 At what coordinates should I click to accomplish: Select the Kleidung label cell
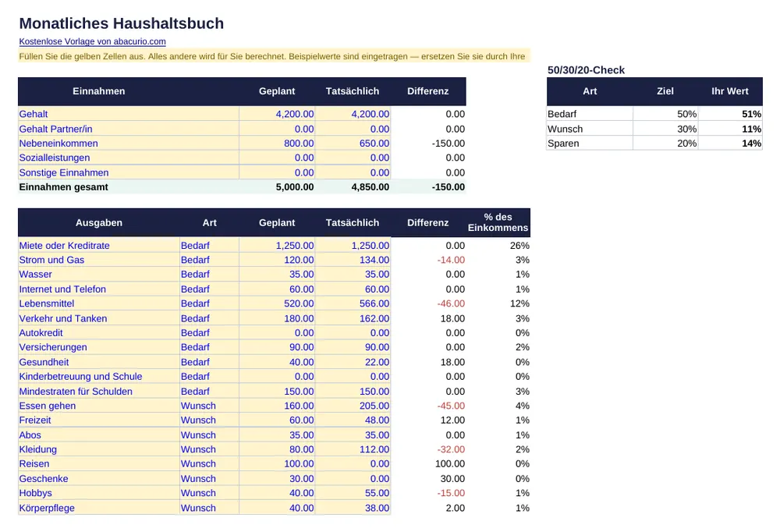tap(98, 449)
